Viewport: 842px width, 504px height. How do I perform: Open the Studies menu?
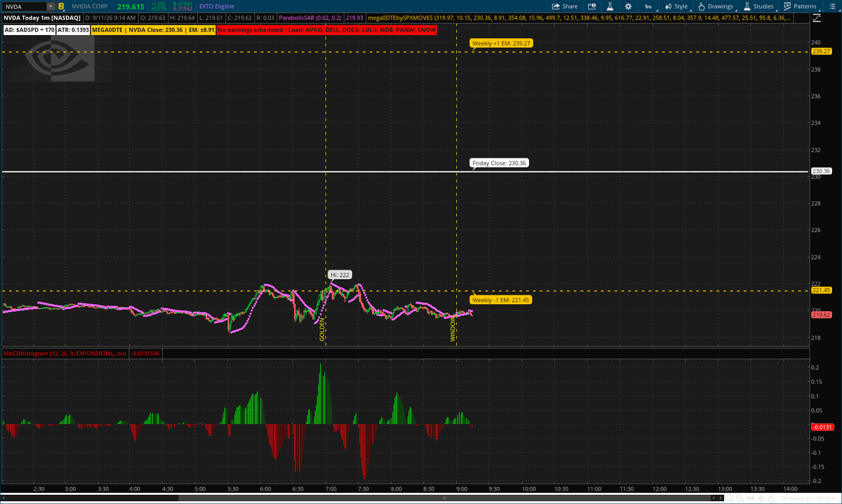(x=758, y=6)
